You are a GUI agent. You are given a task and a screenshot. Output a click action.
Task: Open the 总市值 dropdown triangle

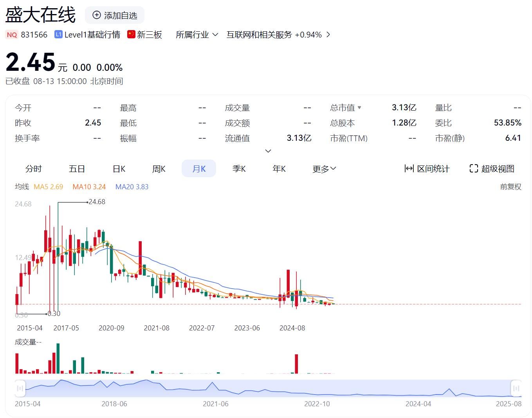tap(359, 108)
